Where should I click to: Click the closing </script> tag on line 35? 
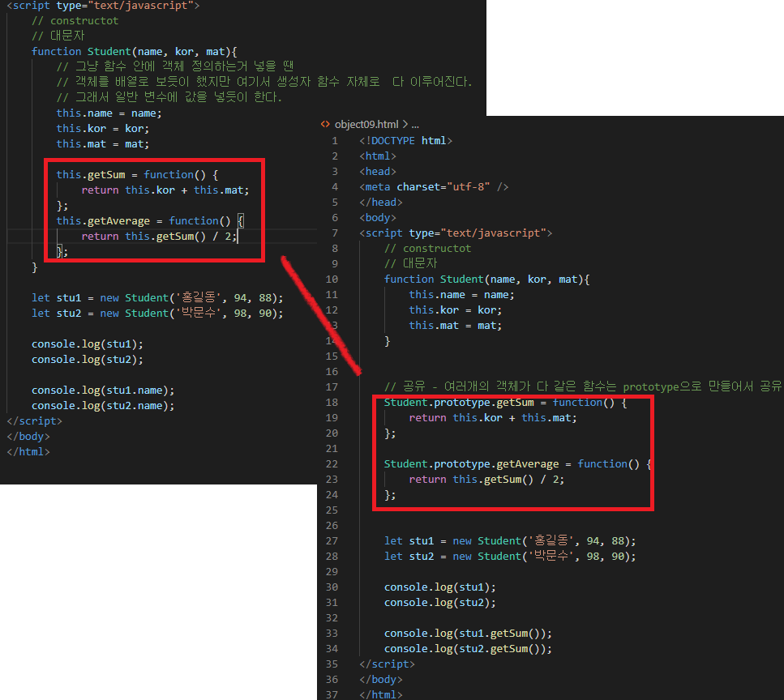pos(387,664)
